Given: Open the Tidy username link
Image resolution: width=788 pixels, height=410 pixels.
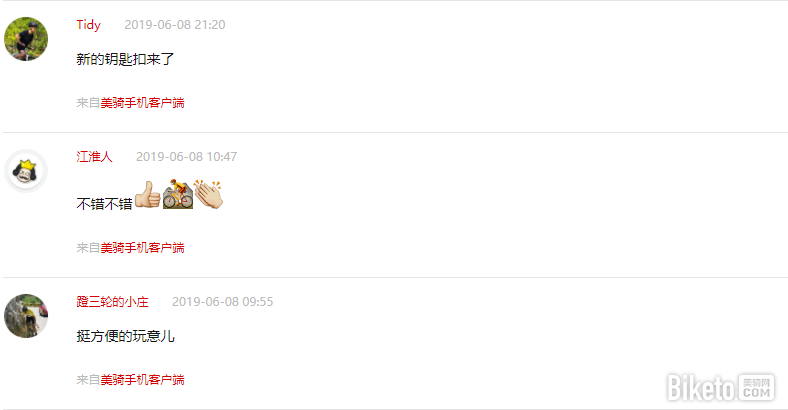Looking at the screenshot, I should tap(88, 25).
